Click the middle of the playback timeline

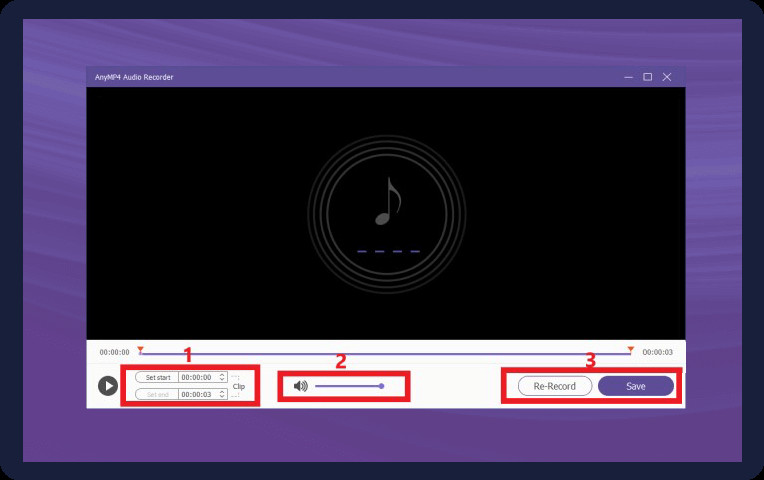coord(385,354)
